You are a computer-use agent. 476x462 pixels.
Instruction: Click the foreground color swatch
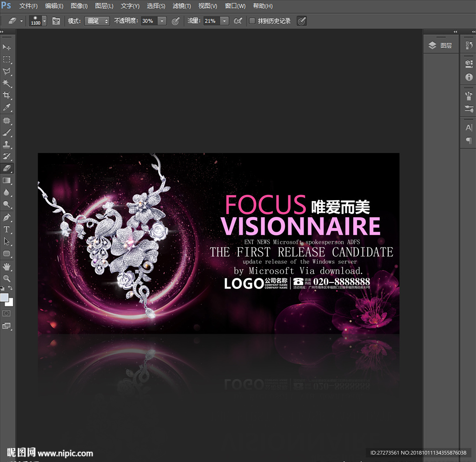tap(4, 297)
